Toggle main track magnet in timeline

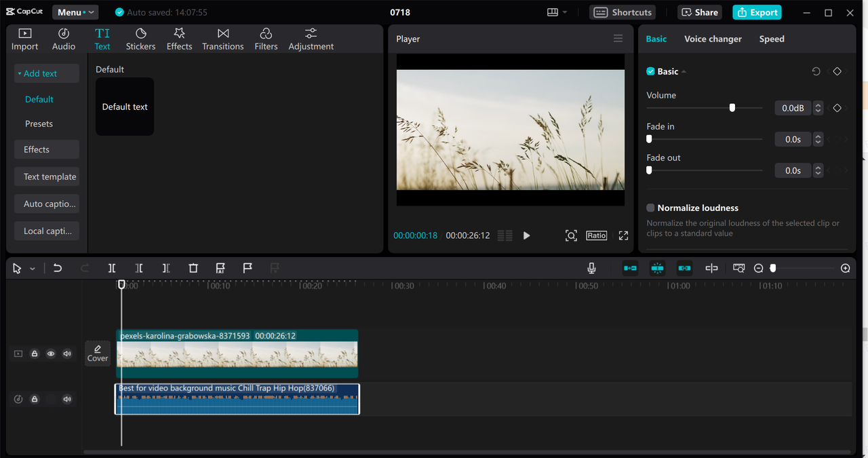pos(630,269)
